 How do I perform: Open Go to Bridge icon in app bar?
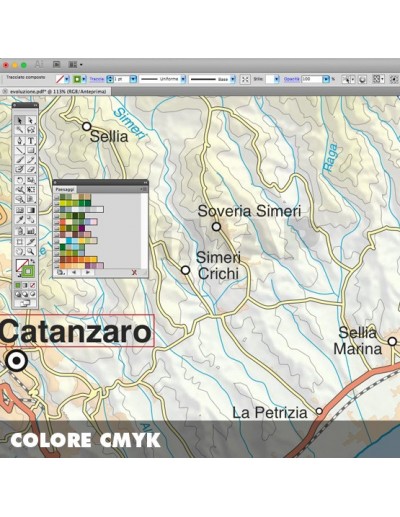coord(57,64)
